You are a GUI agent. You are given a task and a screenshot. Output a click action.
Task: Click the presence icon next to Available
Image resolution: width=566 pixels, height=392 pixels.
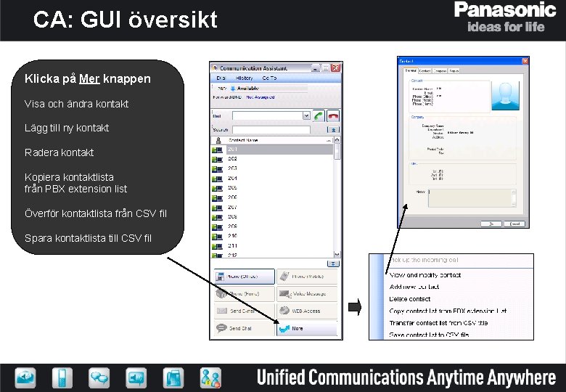pyautogui.click(x=233, y=88)
